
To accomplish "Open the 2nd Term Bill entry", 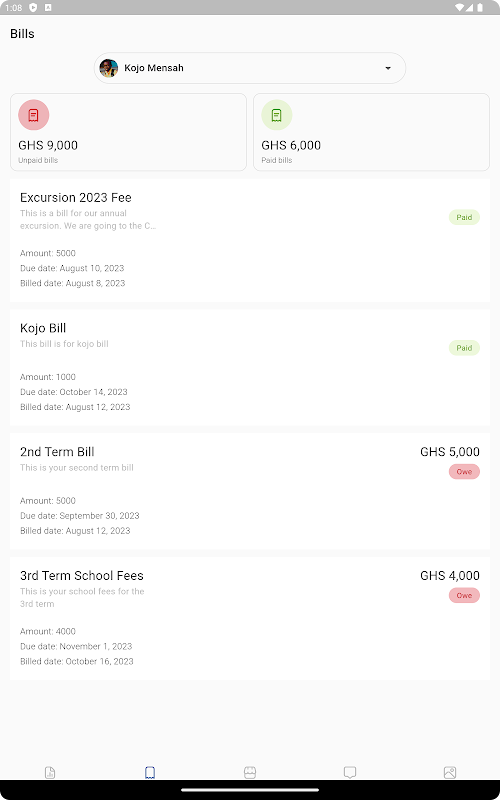I will point(250,491).
